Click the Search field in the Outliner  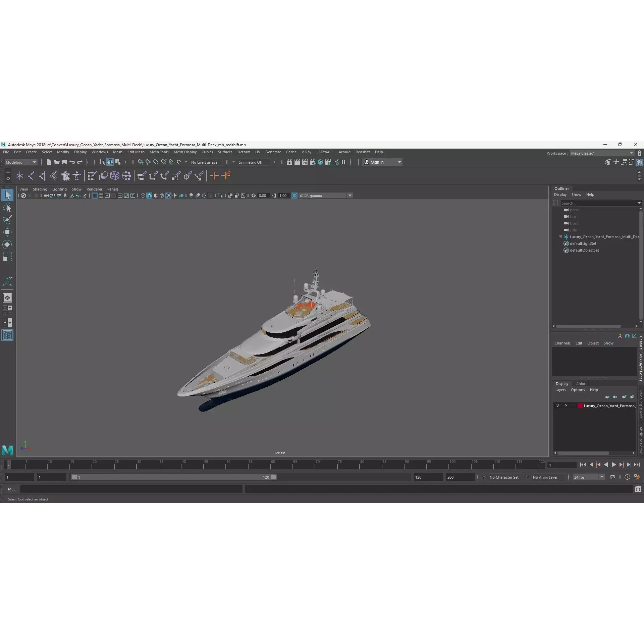[x=600, y=203]
